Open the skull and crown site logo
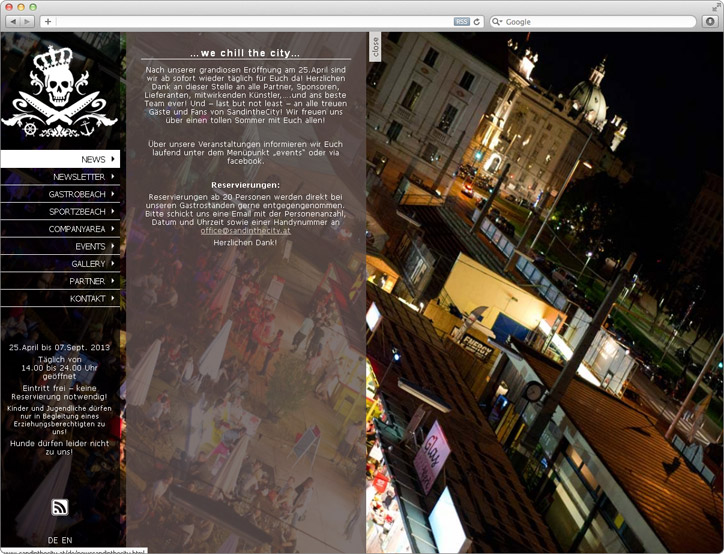Screen dimensions: 724x554 60,91
